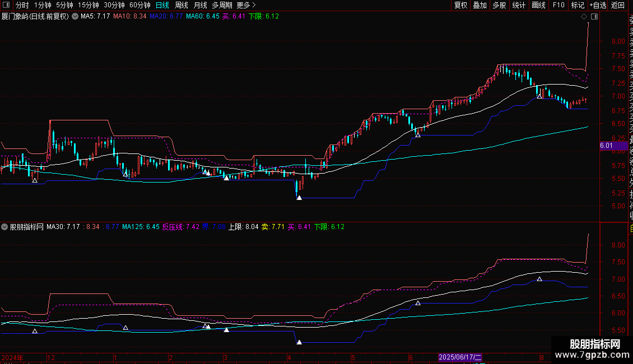633x364 pixels.
Task: Click the triangle at the April low, sub-chart
Action: 299,342
